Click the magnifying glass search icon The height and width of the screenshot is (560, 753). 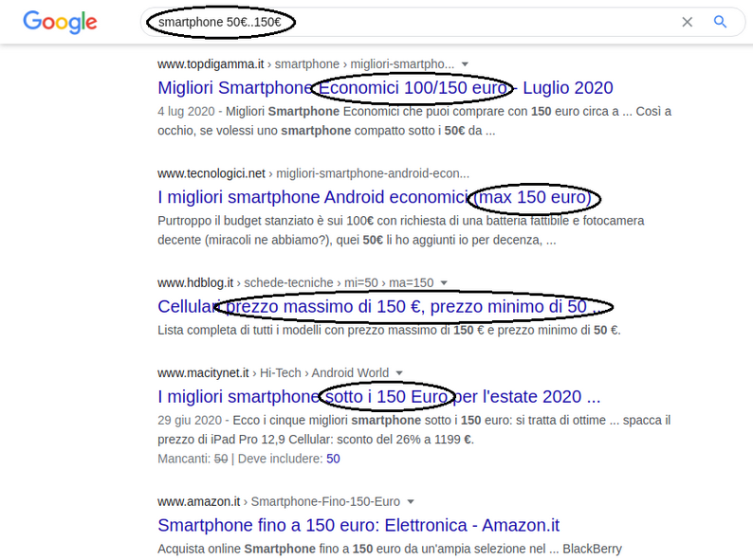720,22
